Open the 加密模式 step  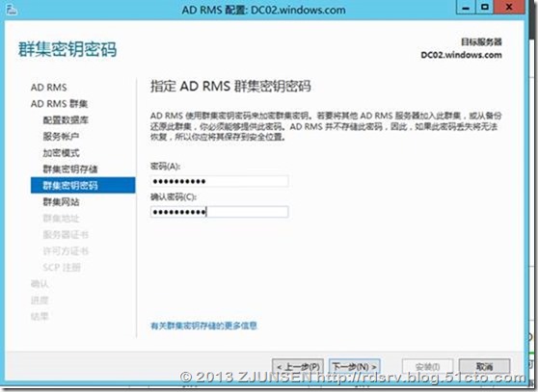click(61, 153)
